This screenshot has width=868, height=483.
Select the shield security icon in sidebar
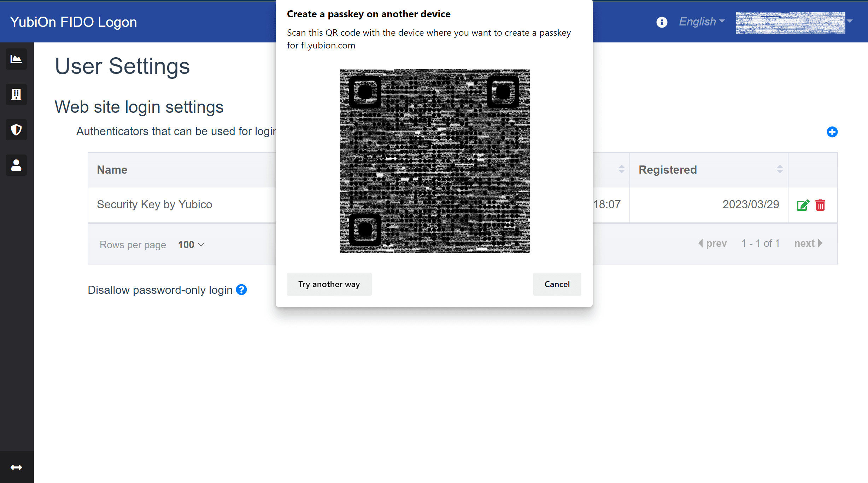[16, 130]
